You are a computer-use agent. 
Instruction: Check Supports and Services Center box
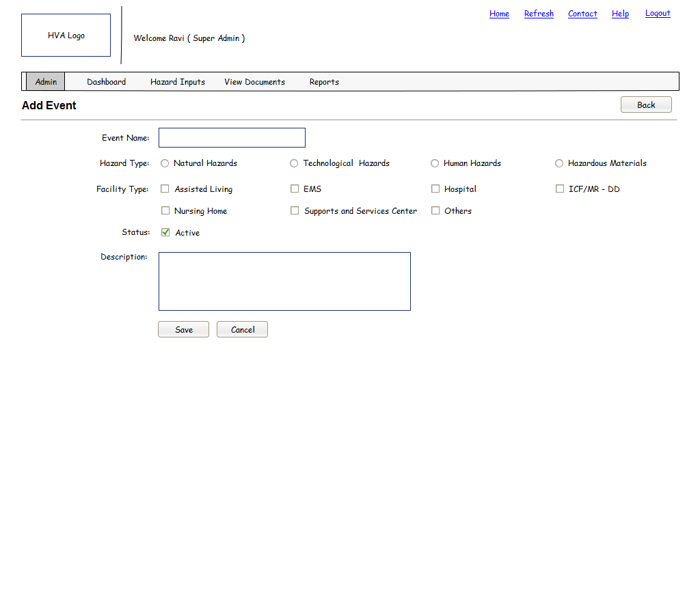(x=295, y=211)
